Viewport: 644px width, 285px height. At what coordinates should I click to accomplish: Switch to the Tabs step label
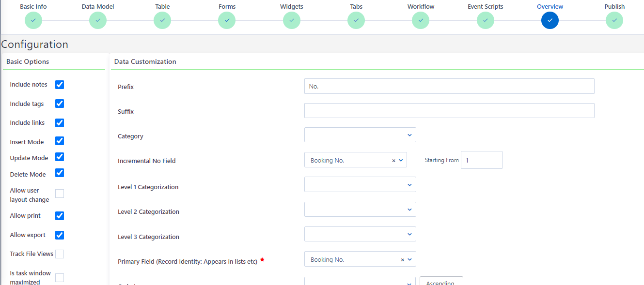356,7
